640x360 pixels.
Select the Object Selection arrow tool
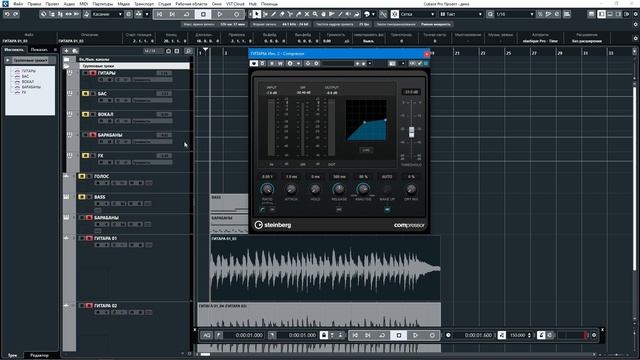pos(256,14)
